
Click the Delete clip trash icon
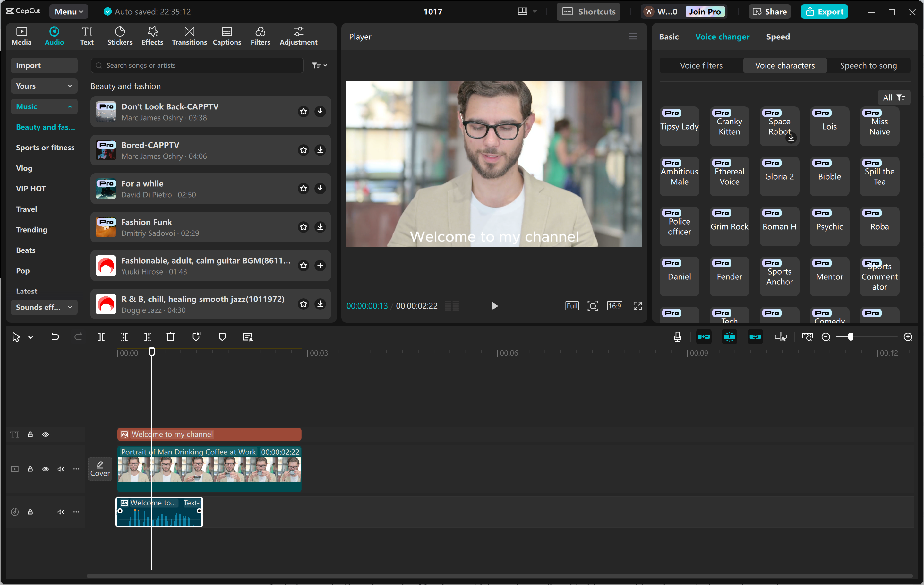pos(170,337)
